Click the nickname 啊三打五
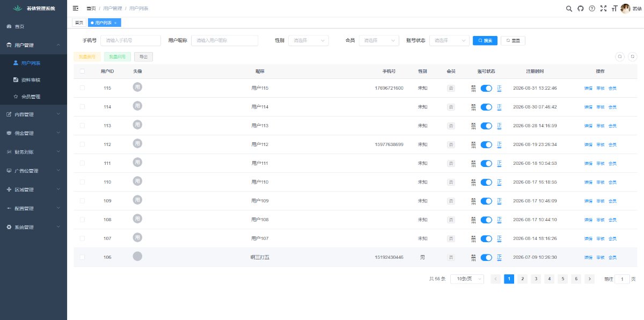Image resolution: width=644 pixels, height=320 pixels. pos(260,257)
